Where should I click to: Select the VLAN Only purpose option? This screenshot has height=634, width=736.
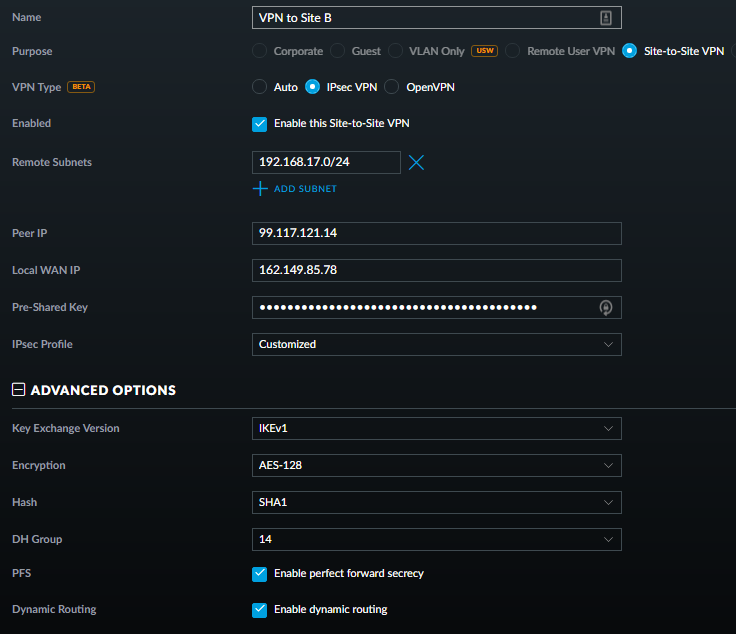pos(395,51)
